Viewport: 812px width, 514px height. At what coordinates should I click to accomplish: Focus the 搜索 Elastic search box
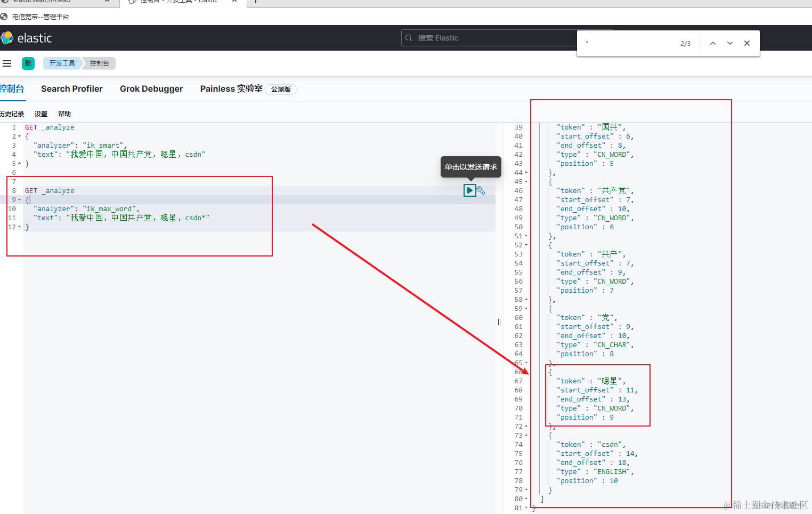coord(490,38)
